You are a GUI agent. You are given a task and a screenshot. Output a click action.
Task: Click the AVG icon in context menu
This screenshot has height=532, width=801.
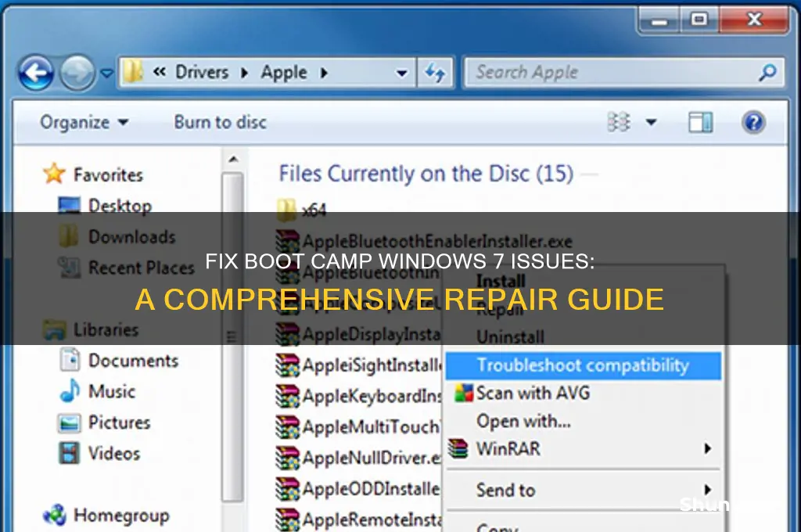pos(463,393)
